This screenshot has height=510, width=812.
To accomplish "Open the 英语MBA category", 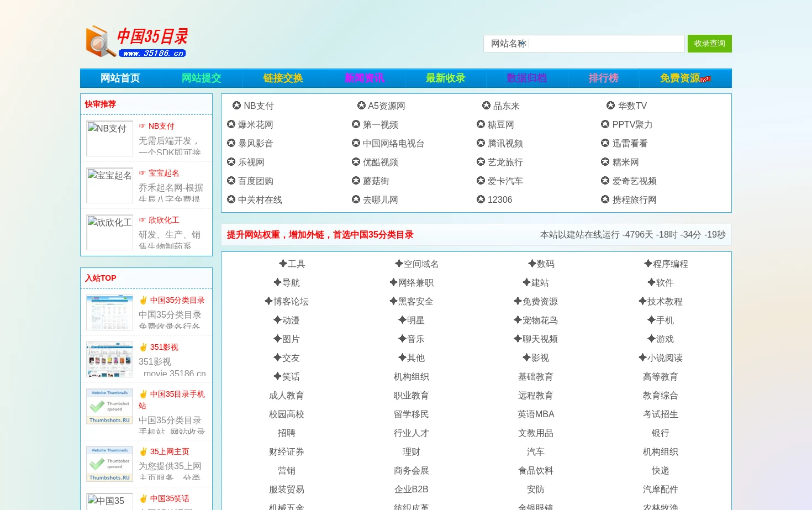I will pos(535,414).
